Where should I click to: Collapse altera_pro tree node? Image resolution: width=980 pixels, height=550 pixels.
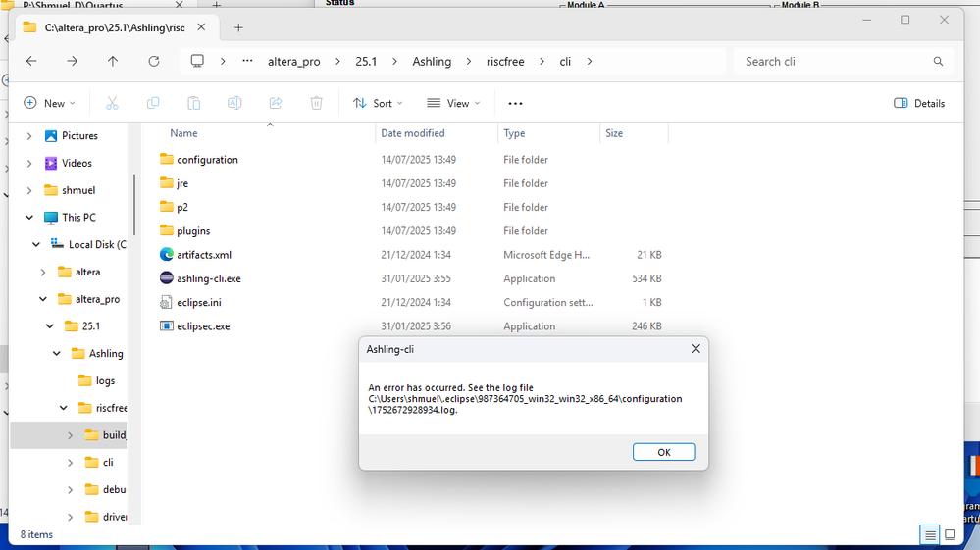pyautogui.click(x=43, y=299)
